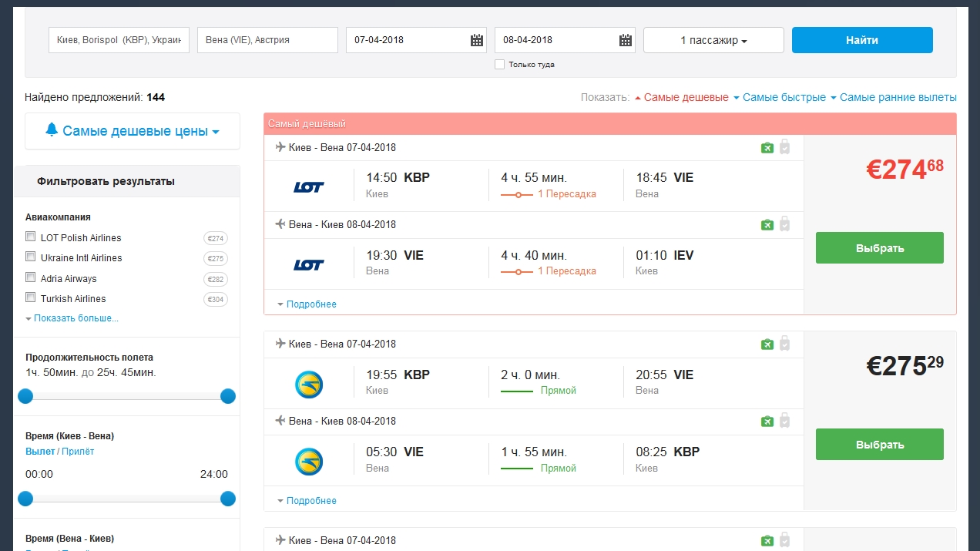Click the green baggage icon in the cheapest offer header

click(767, 147)
